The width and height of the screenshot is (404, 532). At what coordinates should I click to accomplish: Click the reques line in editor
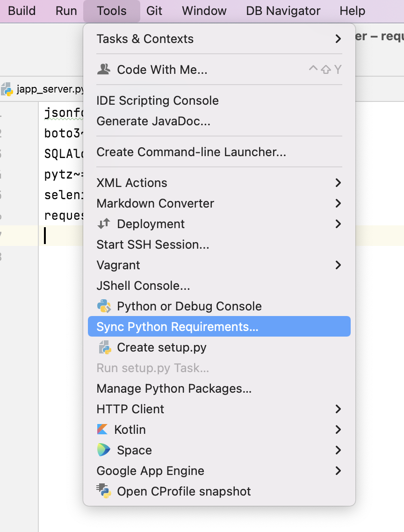coord(64,216)
